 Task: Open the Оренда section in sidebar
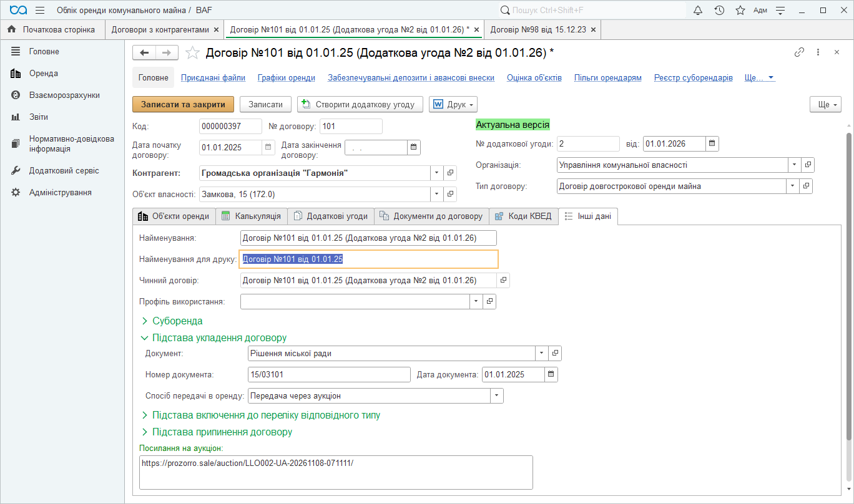[43, 73]
